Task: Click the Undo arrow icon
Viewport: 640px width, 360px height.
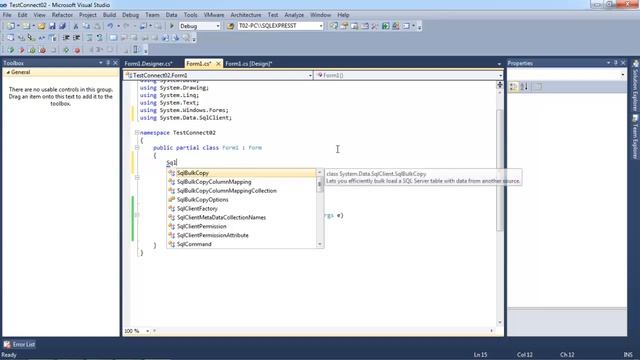Action: 110,26
